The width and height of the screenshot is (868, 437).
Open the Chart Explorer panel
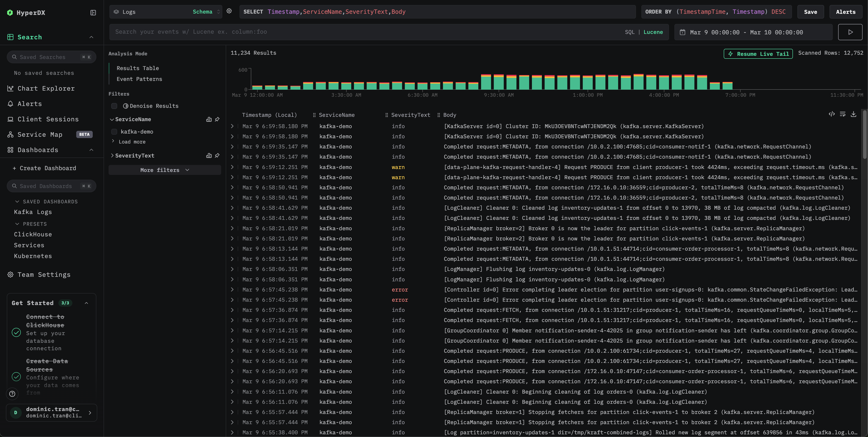(46, 88)
